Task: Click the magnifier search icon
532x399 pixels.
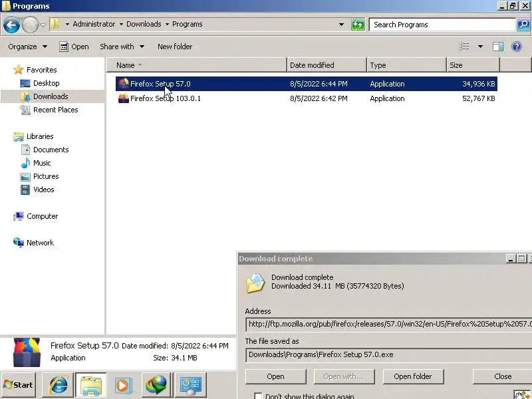Action: (523, 25)
